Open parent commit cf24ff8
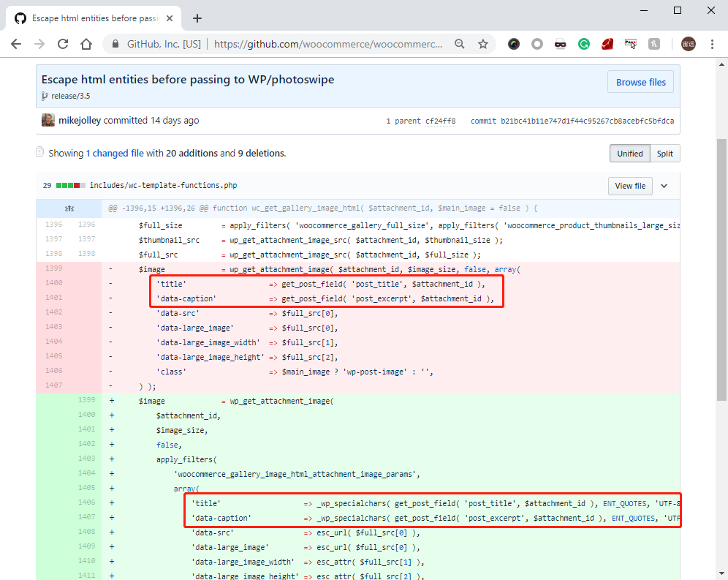Image resolution: width=728 pixels, height=580 pixels. (x=441, y=121)
